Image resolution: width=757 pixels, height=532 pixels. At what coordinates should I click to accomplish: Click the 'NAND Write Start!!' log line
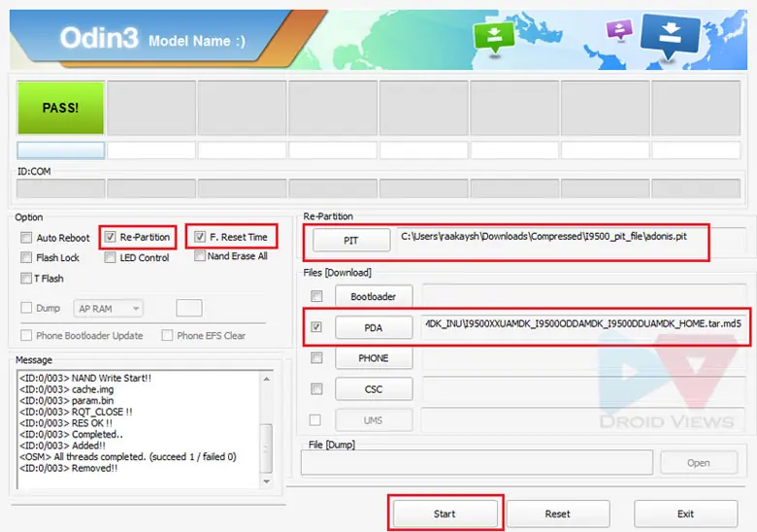(85, 378)
